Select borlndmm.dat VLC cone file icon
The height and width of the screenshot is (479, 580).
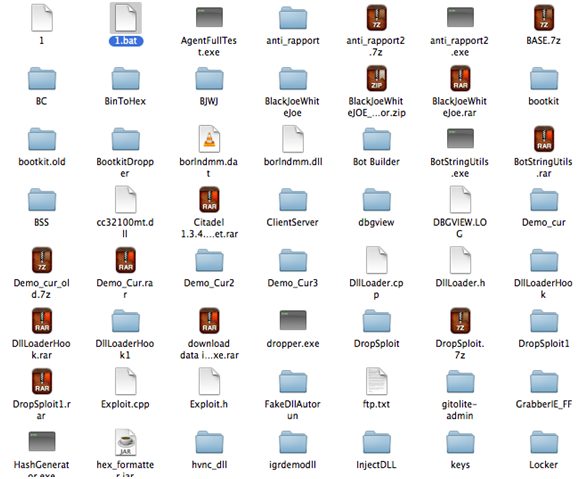coord(209,139)
